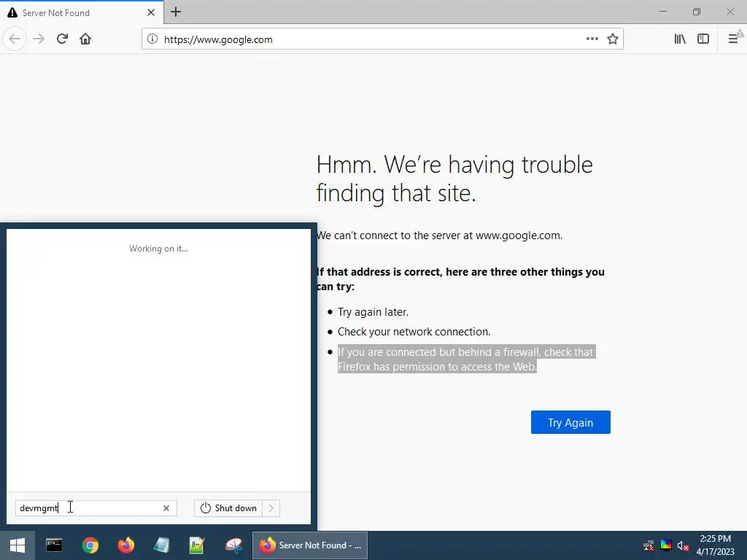747x560 pixels.
Task: Open network status tray icon
Action: tap(649, 545)
